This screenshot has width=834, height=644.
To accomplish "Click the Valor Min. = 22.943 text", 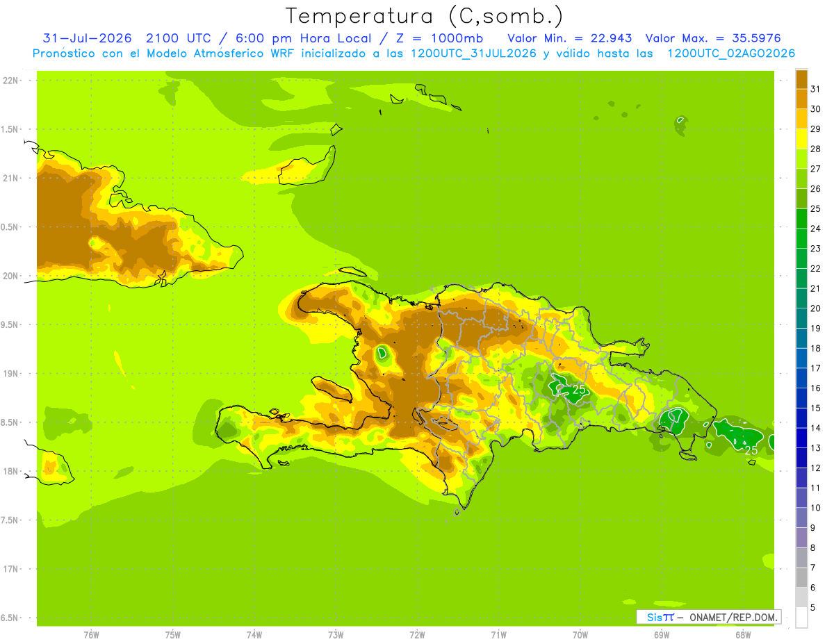I will coord(570,38).
